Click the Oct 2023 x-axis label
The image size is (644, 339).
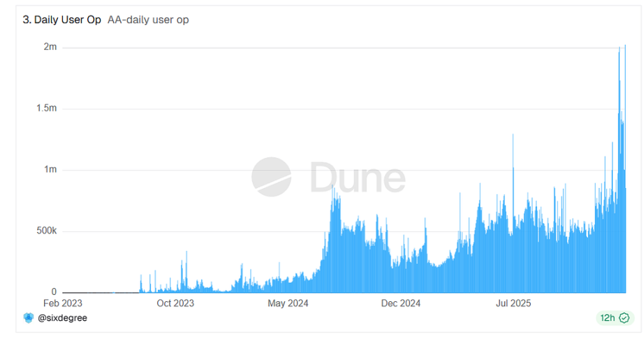tap(175, 303)
